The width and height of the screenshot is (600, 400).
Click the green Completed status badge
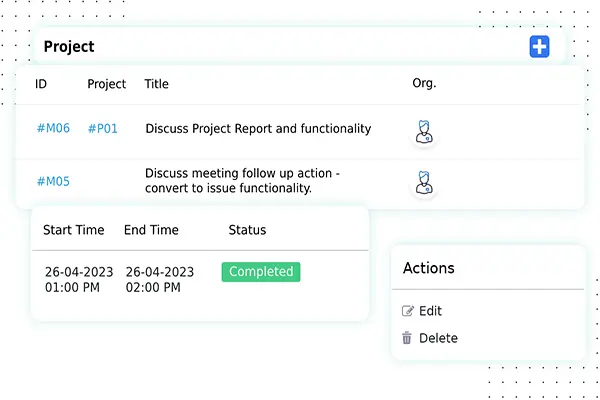tap(261, 272)
